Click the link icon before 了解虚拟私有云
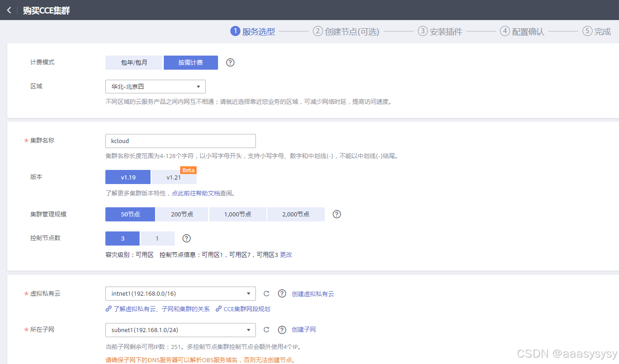The width and height of the screenshot is (619, 364). click(x=108, y=308)
